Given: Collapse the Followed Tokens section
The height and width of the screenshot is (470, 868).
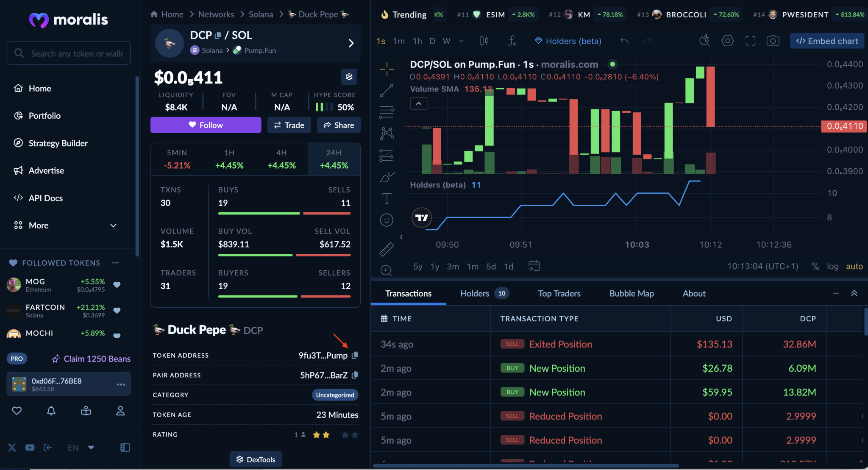Looking at the screenshot, I should (116, 263).
